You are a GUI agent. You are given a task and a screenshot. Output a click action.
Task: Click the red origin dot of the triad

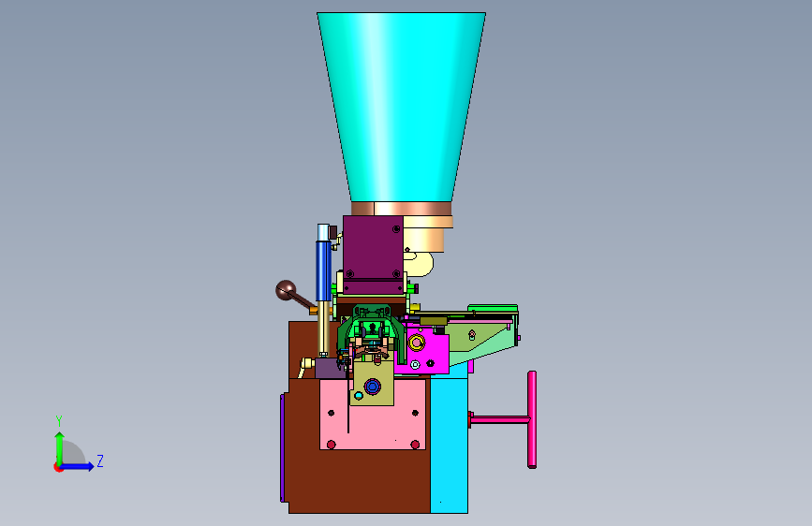(x=58, y=467)
